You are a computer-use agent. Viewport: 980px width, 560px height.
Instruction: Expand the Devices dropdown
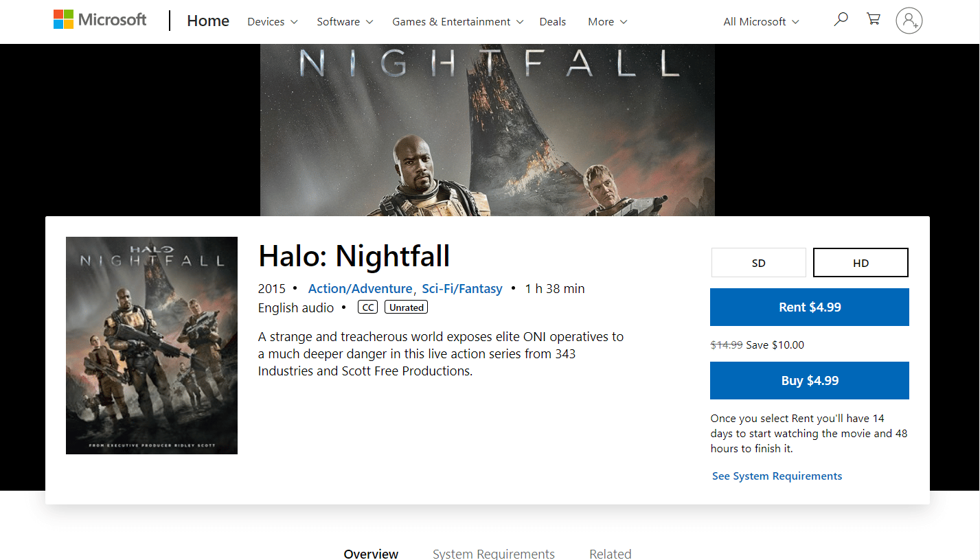(272, 21)
